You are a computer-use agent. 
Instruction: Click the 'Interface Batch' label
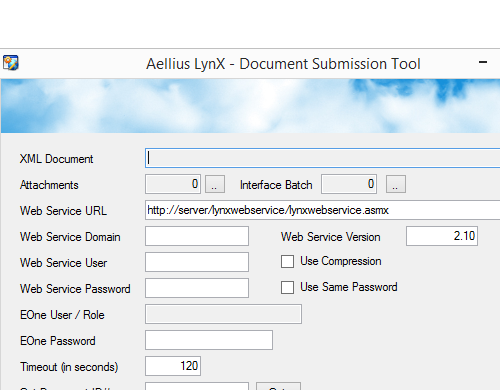276,185
